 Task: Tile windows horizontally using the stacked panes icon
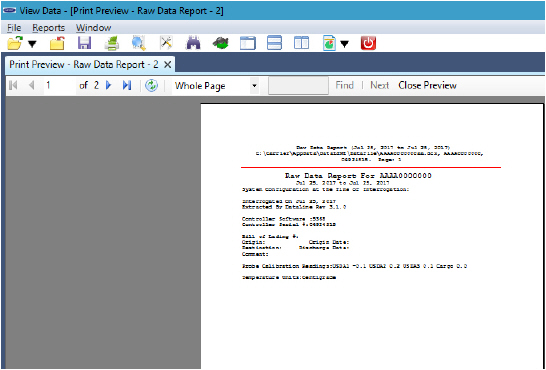tap(274, 44)
